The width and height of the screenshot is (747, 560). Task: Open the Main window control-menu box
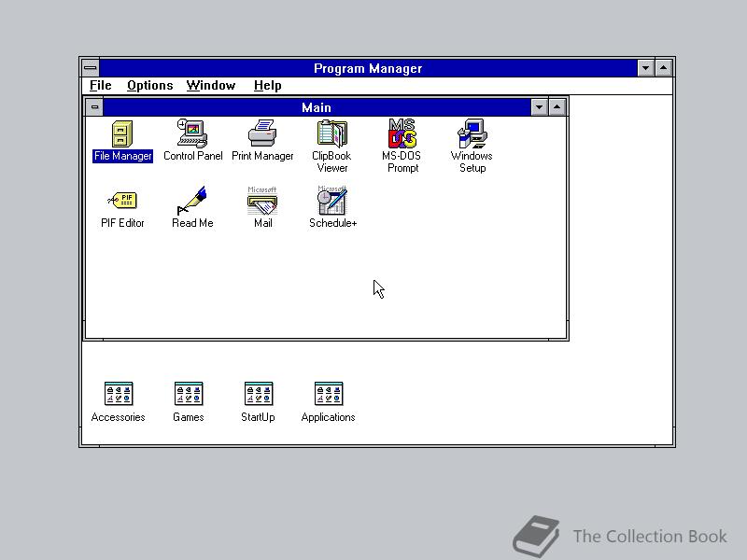click(x=94, y=107)
